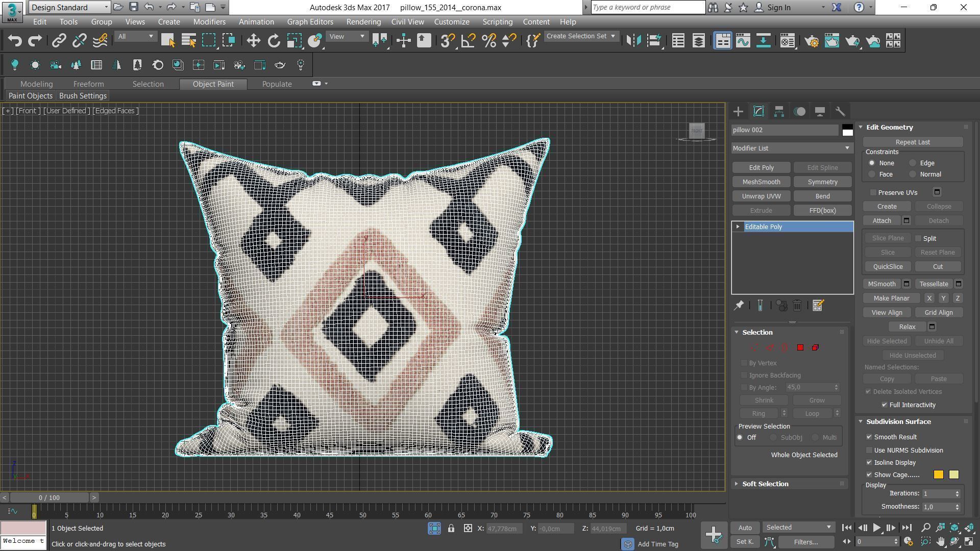Click the Unwrap UVW button
The height and width of the screenshot is (551, 980).
(x=761, y=196)
